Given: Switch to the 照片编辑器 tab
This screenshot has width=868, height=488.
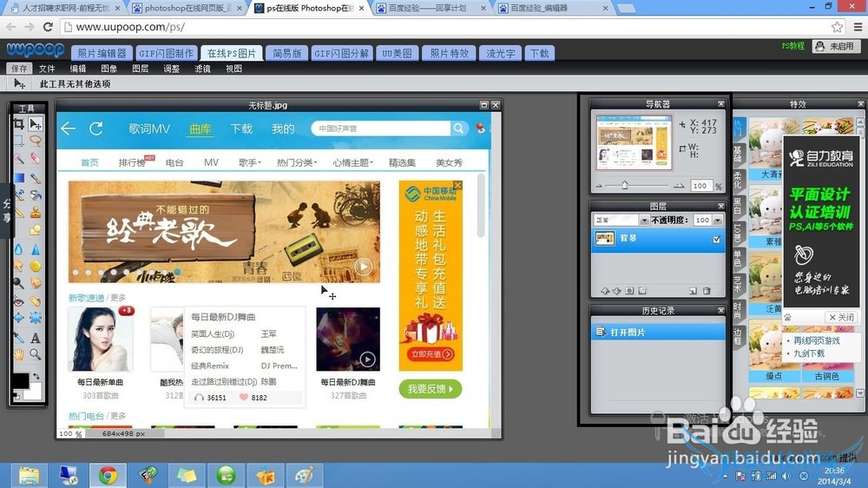Looking at the screenshot, I should click(x=102, y=53).
